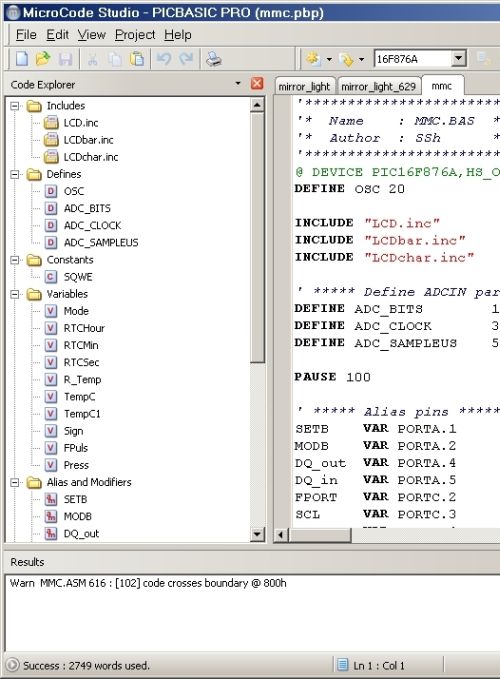Viewport: 500px width, 679px height.
Task: Open the Help menu
Action: (177, 34)
